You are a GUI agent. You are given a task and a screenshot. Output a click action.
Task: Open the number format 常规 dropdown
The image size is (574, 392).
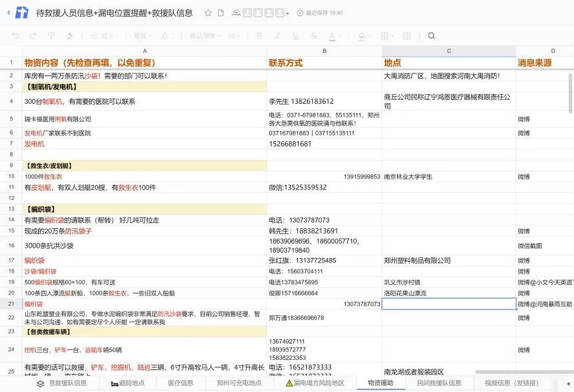(143, 36)
